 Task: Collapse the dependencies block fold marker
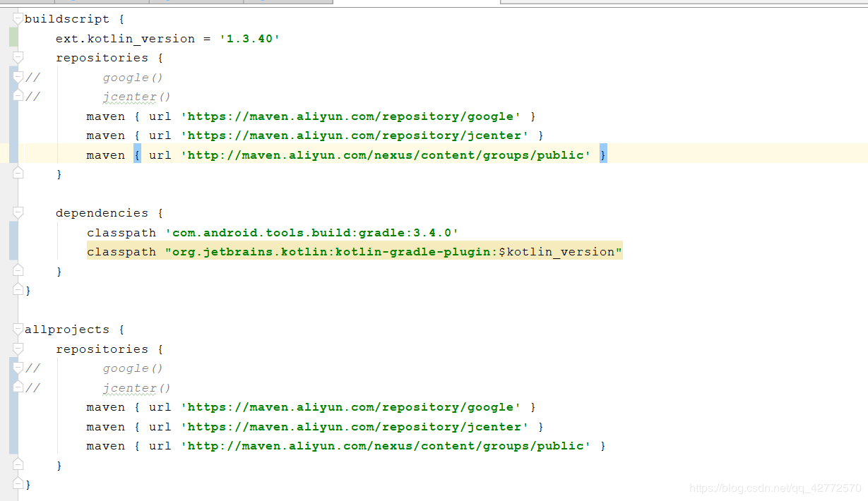[18, 213]
